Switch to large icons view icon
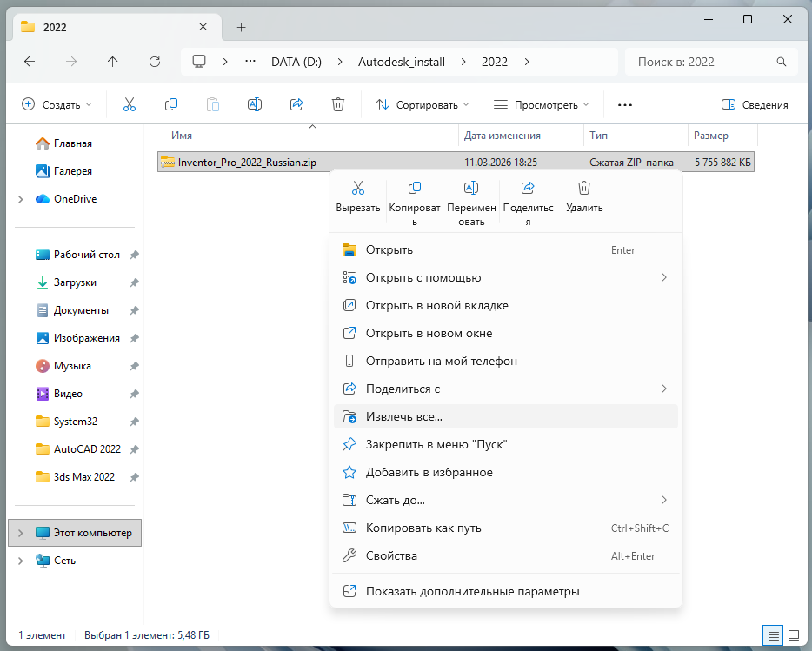The width and height of the screenshot is (812, 651). click(794, 635)
